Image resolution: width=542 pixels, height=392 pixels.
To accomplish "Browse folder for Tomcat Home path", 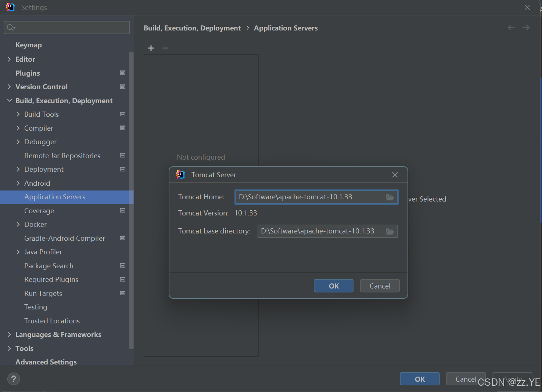I will pos(390,197).
